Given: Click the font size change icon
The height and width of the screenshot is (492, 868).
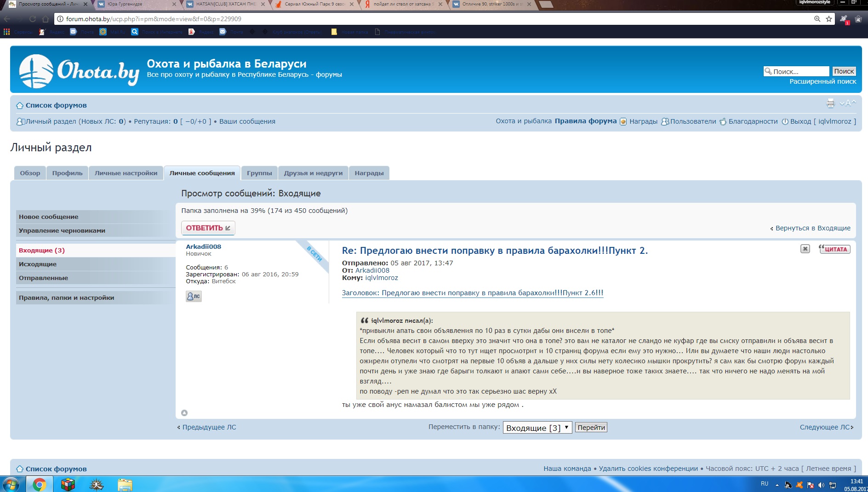Looking at the screenshot, I should (x=848, y=103).
